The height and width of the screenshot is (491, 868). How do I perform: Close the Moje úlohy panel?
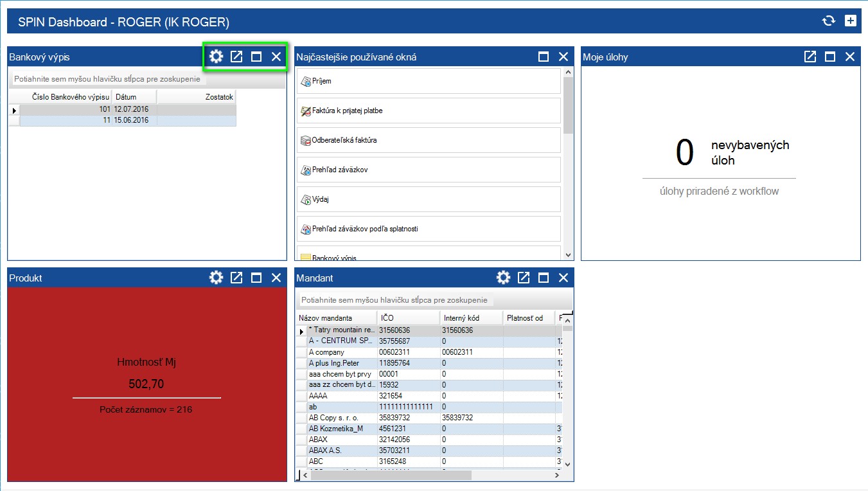(x=850, y=57)
